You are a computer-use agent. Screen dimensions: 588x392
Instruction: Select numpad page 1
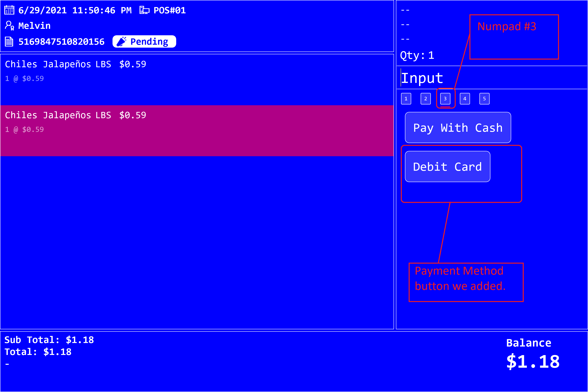[406, 99]
